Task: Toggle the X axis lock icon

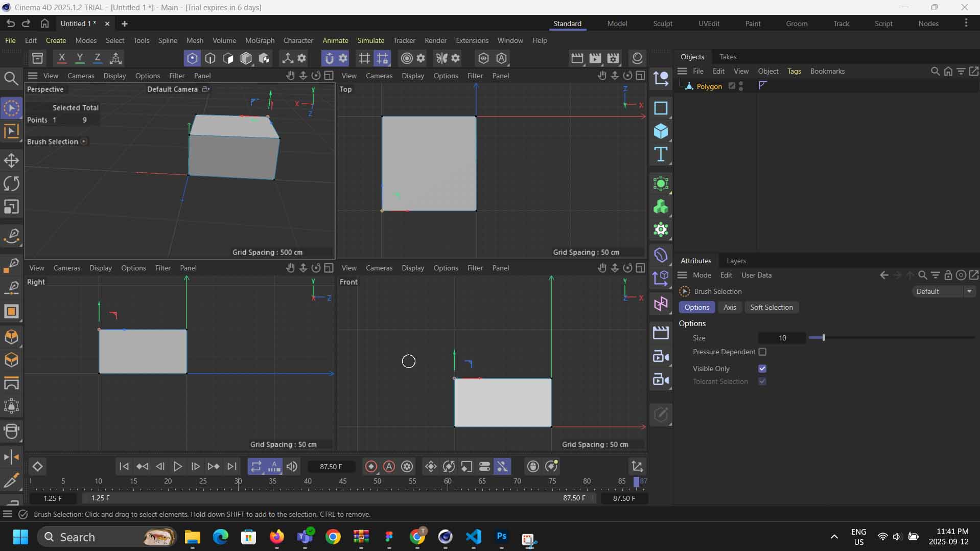Action: [62, 58]
